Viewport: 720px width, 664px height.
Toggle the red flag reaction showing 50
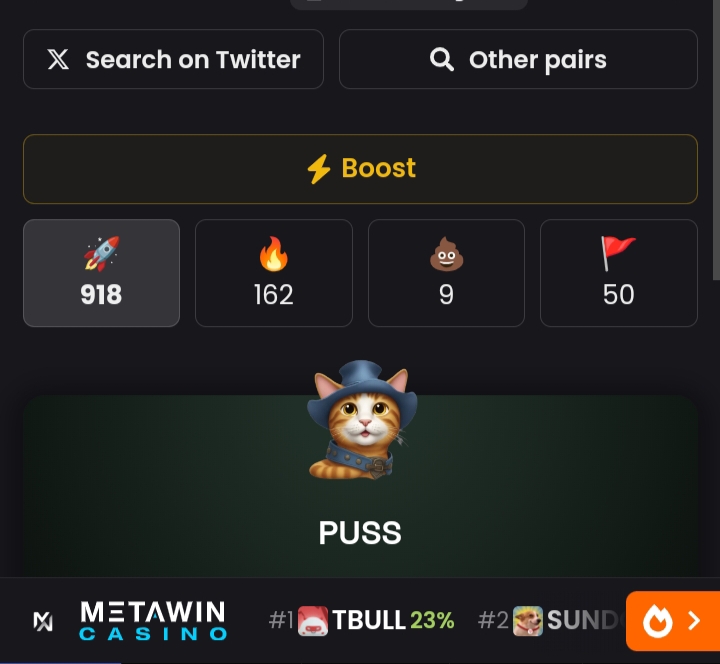point(619,273)
